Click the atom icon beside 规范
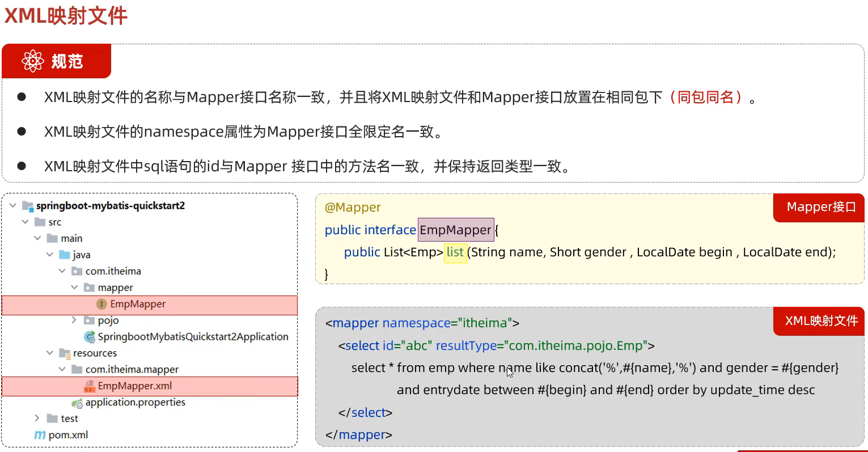This screenshot has width=868, height=452. pyautogui.click(x=33, y=61)
